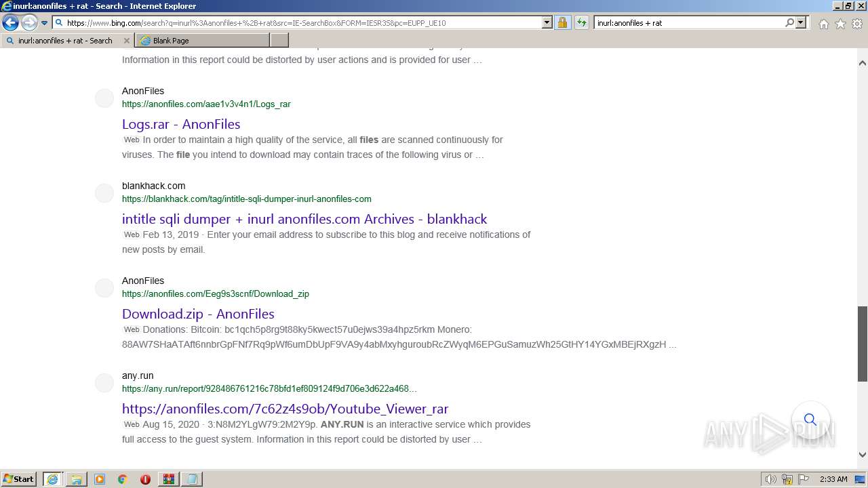The height and width of the screenshot is (488, 868).
Task: Click the volume speaker tray icon
Action: (x=771, y=479)
